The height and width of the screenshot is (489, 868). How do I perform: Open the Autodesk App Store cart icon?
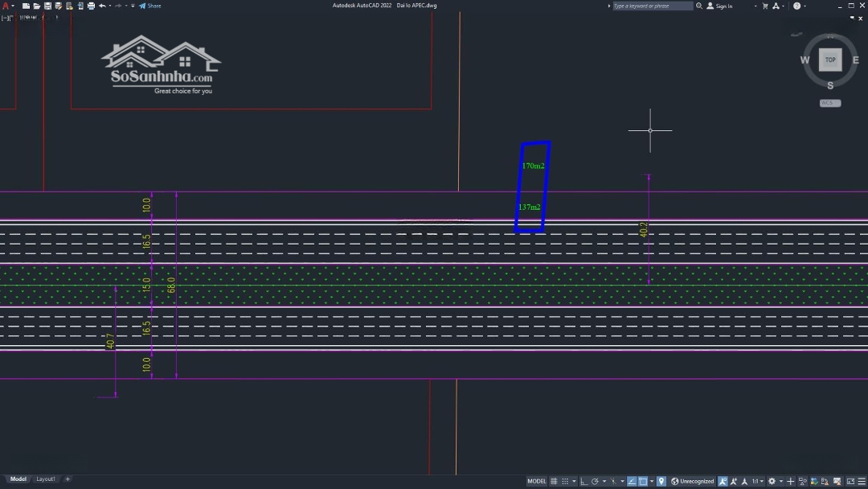click(x=765, y=6)
